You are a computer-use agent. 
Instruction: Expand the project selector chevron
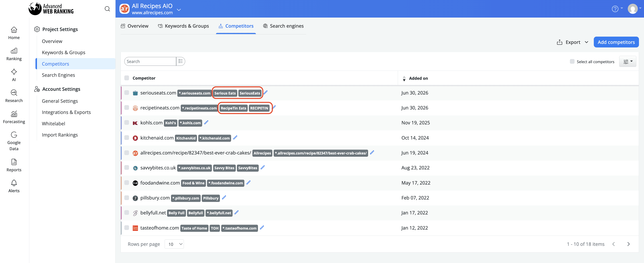tap(179, 10)
